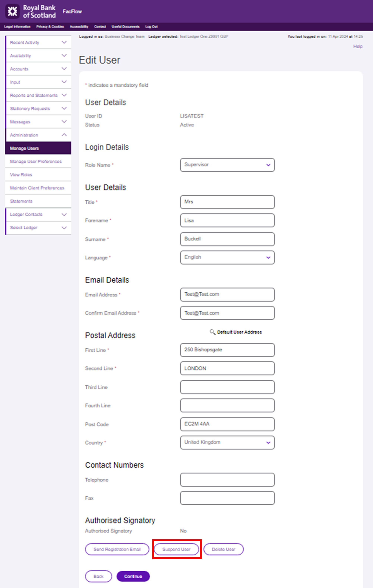Click the Default User Address magnifier icon

(212, 332)
